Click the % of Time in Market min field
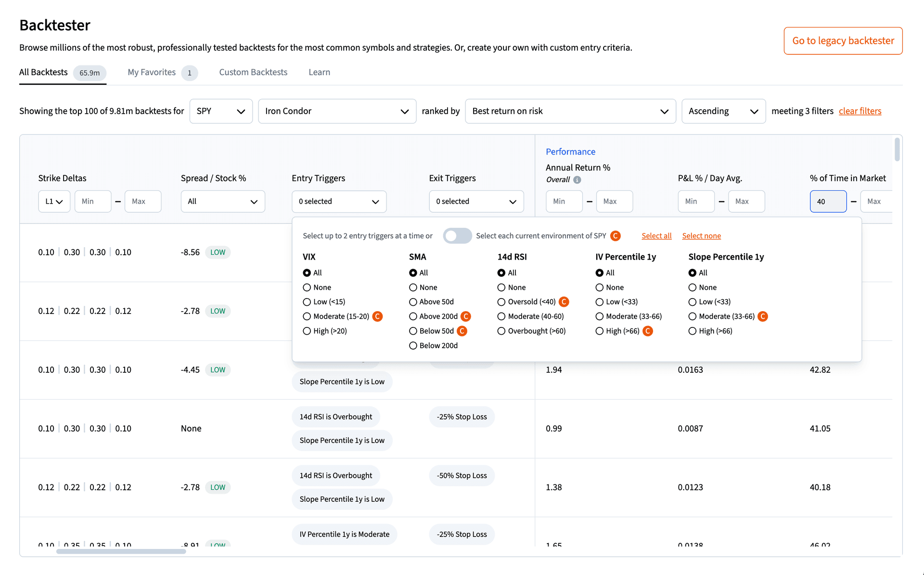924x575 pixels. click(x=828, y=201)
